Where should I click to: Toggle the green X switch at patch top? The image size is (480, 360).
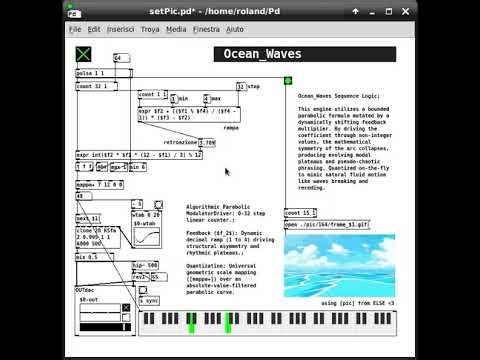tap(83, 54)
